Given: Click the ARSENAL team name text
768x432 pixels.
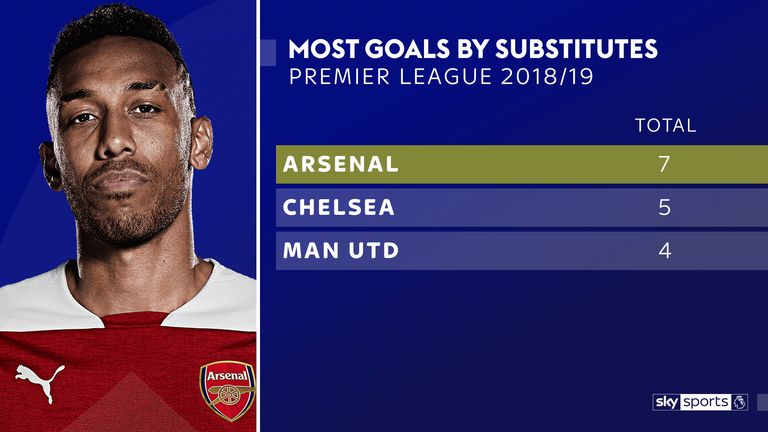Looking at the screenshot, I should click(341, 164).
